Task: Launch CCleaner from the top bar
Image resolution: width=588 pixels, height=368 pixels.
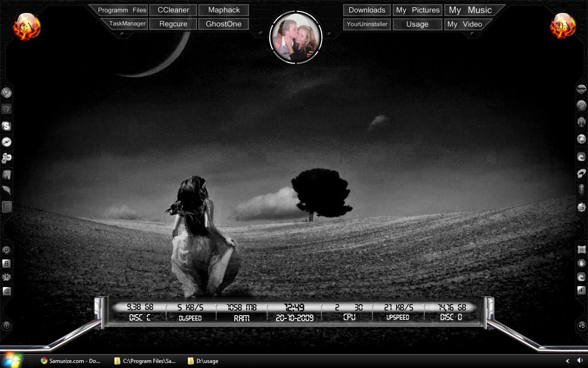Action: click(x=173, y=10)
